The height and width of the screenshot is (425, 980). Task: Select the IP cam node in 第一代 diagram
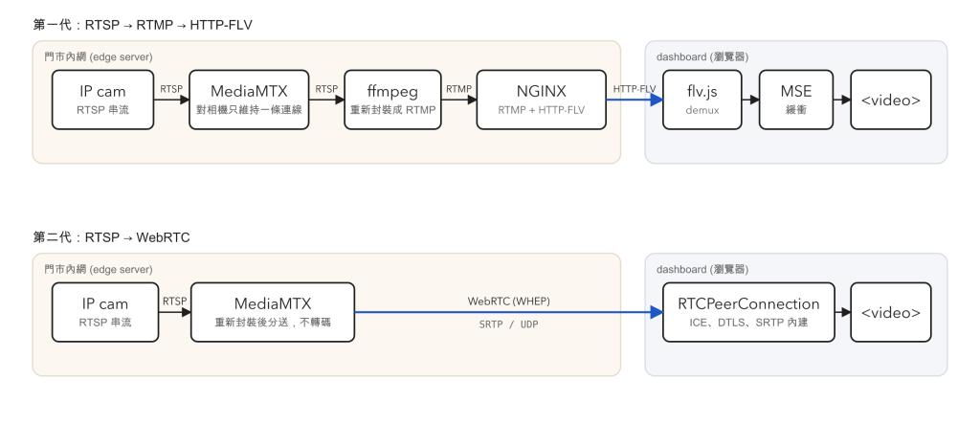tap(102, 100)
